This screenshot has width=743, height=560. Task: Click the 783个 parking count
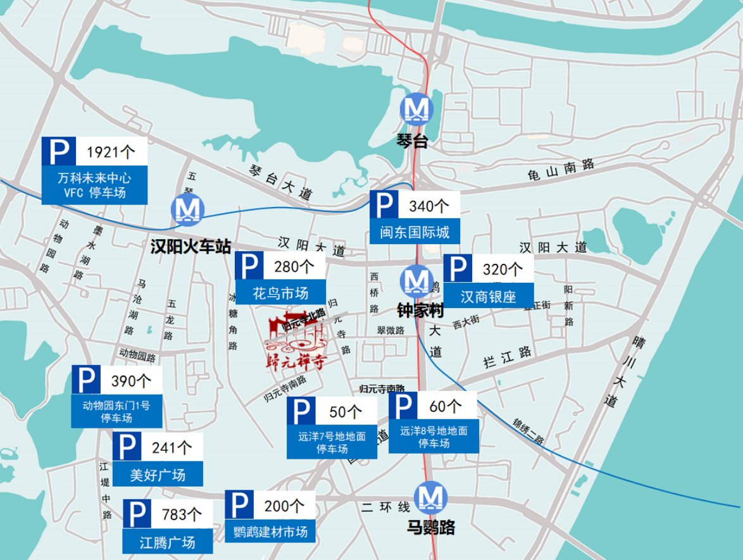coord(182,514)
